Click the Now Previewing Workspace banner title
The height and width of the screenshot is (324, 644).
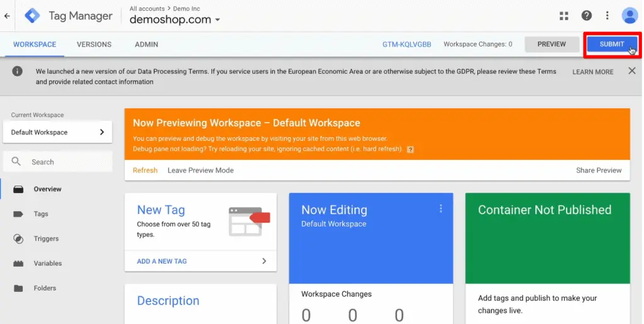247,123
